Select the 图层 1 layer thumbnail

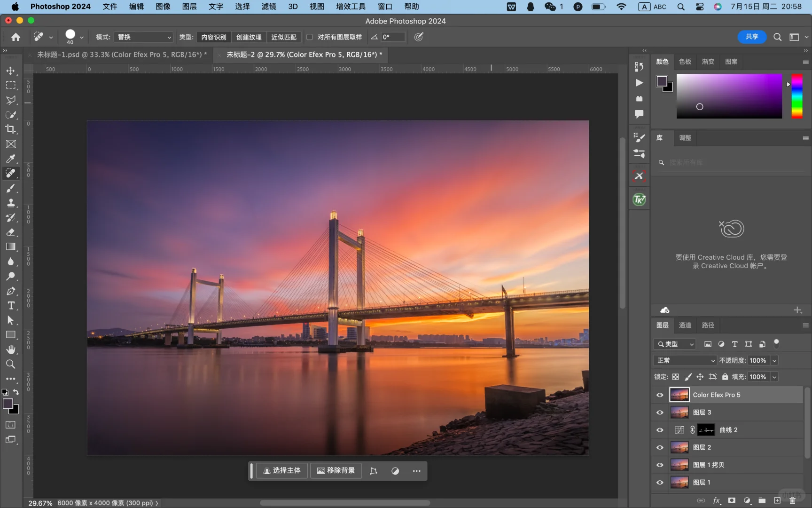679,482
